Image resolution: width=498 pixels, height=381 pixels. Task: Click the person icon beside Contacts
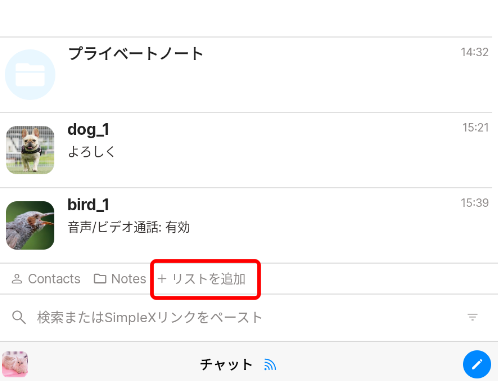point(17,279)
